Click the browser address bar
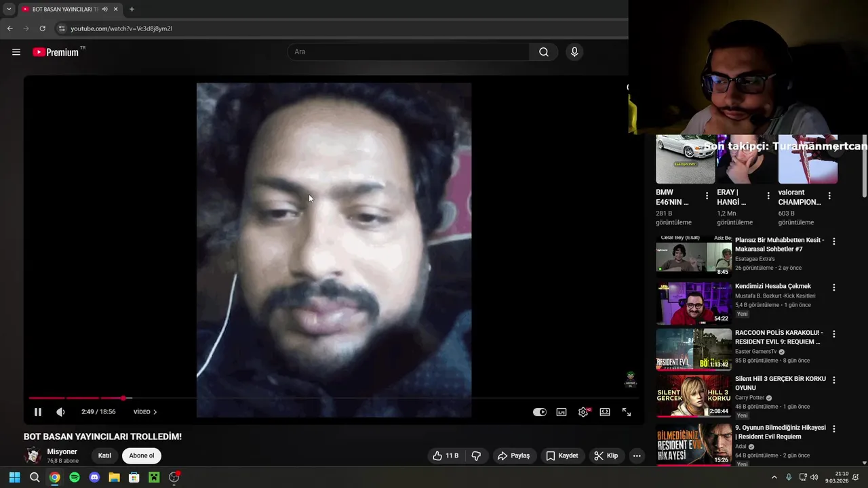Screen dimensions: 868x488 [x=339, y=28]
